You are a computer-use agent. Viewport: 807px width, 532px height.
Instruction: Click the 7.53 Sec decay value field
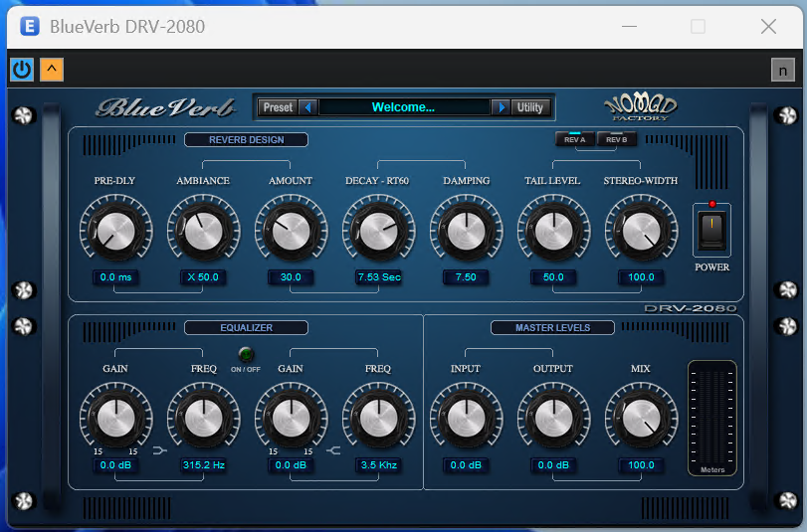[x=379, y=277]
